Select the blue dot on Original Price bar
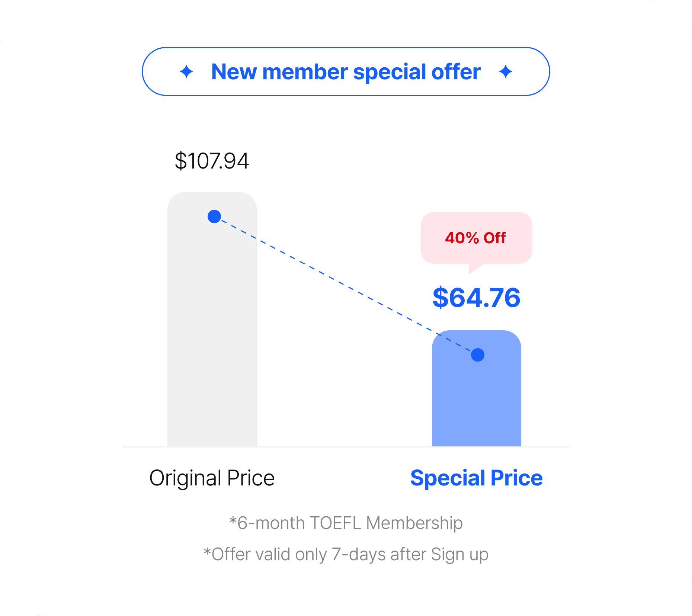Image resolution: width=692 pixels, height=616 pixels. click(x=214, y=216)
